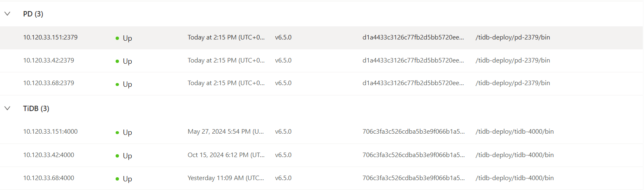Click green status dot for TiDB 10.120.33.151:4000
Image resolution: width=644 pixels, height=190 pixels.
pos(117,132)
